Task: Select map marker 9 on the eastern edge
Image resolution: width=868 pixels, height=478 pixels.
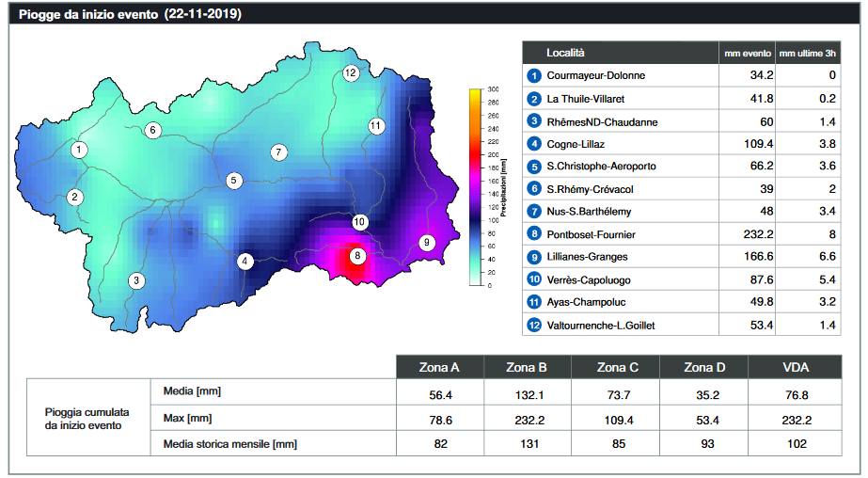Action: coord(426,242)
